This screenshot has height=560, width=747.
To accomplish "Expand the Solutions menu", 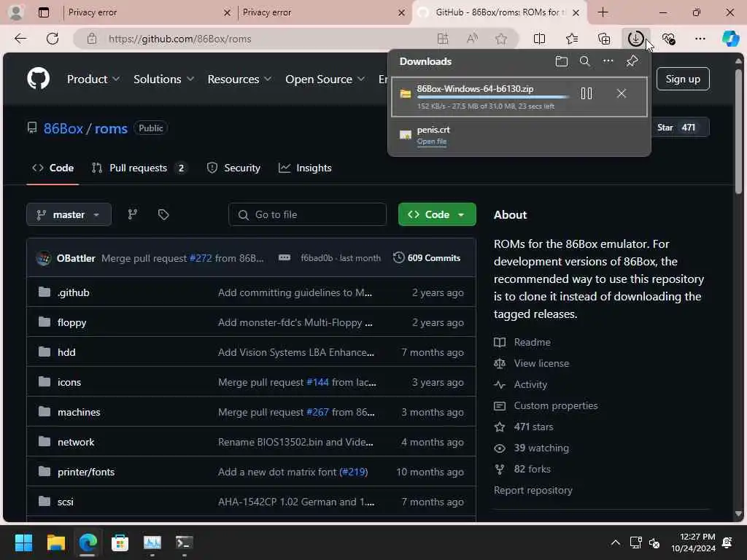I will [163, 79].
